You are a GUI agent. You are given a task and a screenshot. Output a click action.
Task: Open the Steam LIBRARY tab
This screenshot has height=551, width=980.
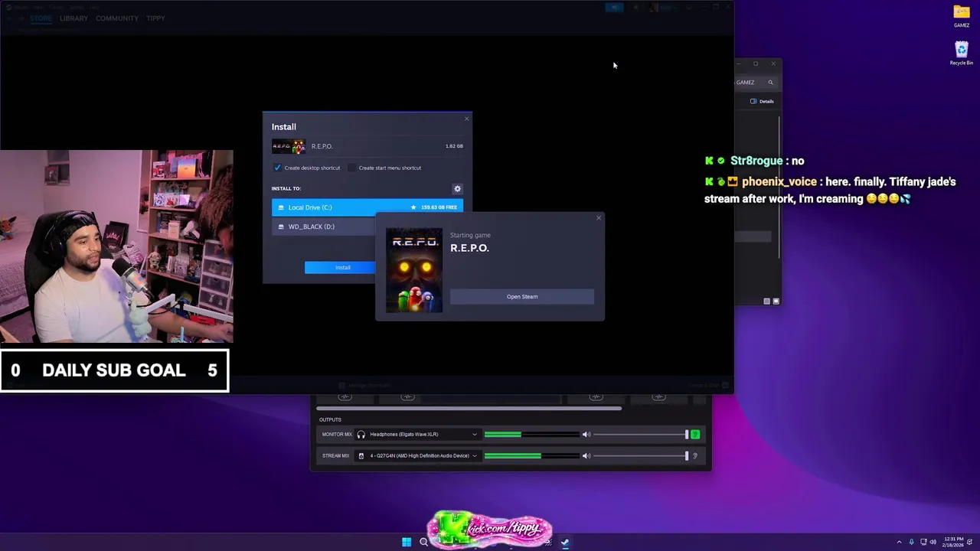(73, 18)
